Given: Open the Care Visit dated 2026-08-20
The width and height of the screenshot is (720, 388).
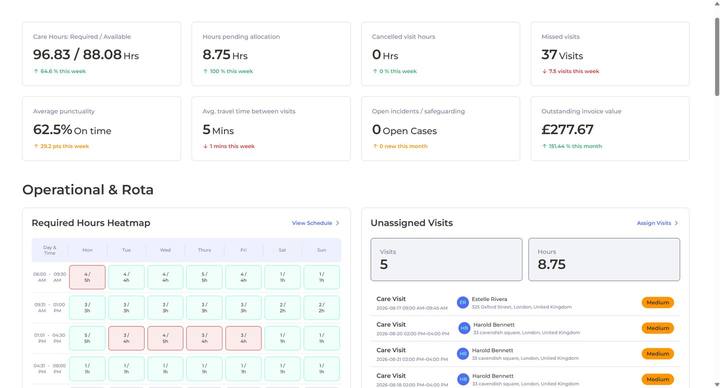Looking at the screenshot, I should click(x=525, y=328).
